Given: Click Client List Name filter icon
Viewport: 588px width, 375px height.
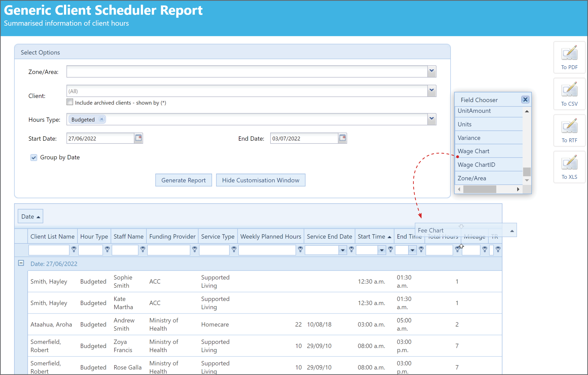Looking at the screenshot, I should tap(74, 249).
